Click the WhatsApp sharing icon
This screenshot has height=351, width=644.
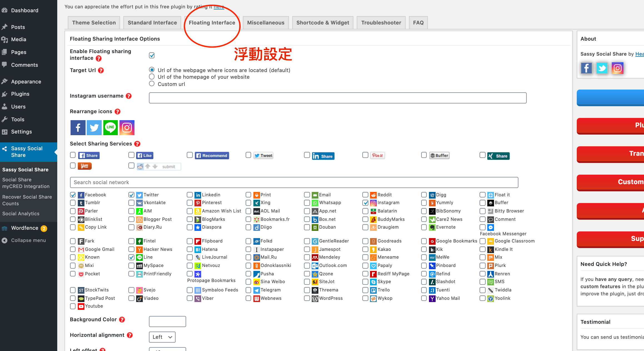[x=315, y=203]
